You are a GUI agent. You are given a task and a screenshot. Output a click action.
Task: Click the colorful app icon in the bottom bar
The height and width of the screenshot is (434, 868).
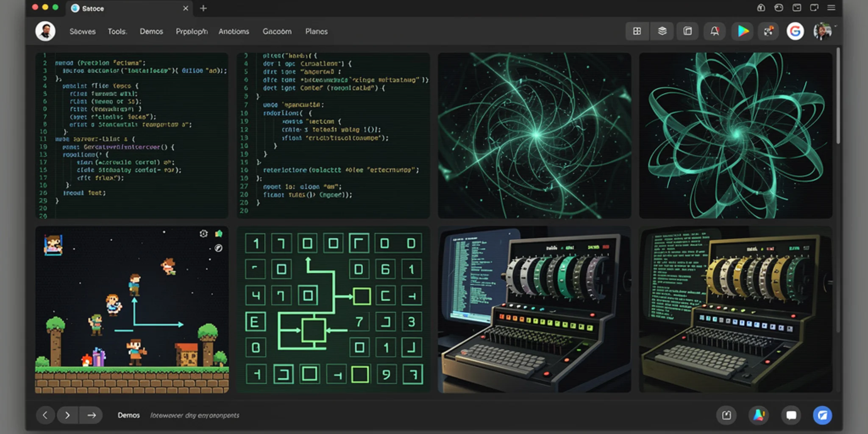coord(759,415)
